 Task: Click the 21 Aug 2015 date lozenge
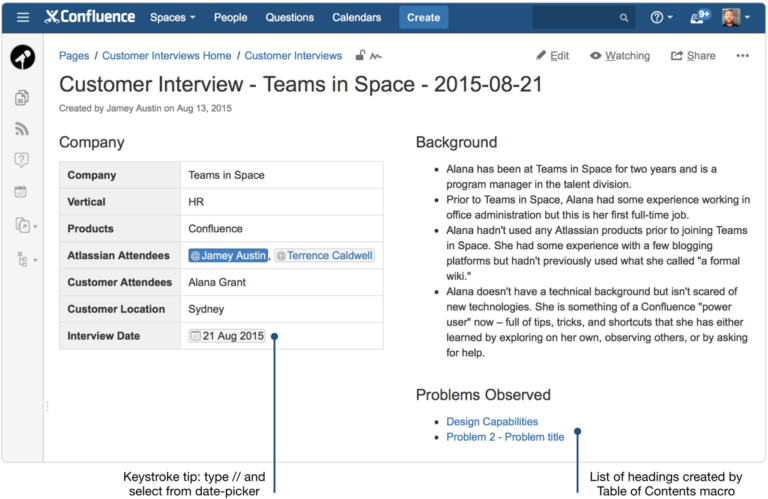(227, 336)
